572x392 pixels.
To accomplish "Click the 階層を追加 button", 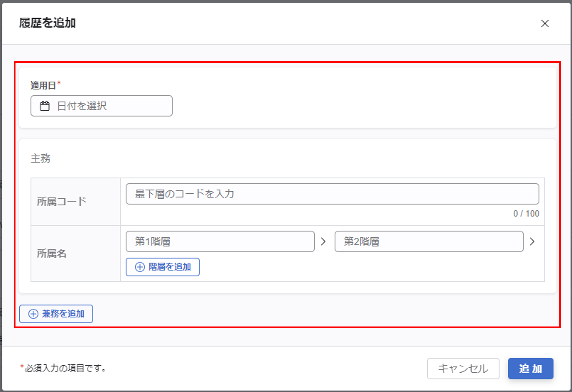I will [x=162, y=267].
